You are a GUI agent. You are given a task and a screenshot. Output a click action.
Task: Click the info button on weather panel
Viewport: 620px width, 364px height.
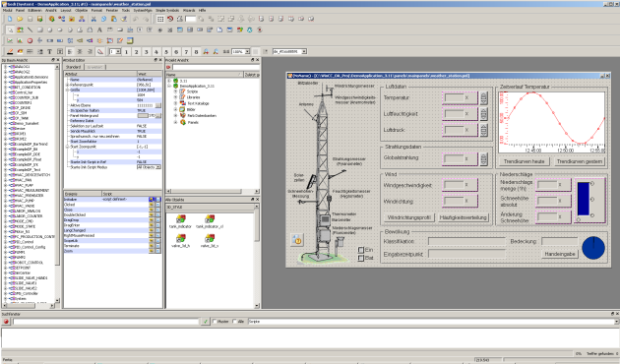[x=297, y=240]
